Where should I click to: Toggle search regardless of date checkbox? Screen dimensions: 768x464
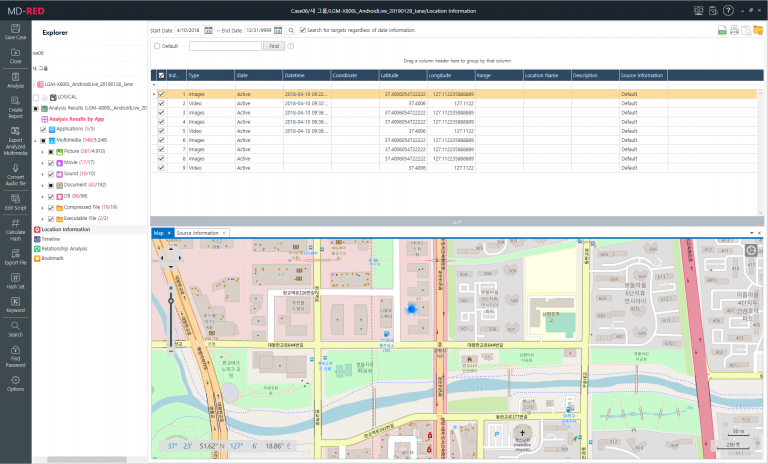click(x=303, y=30)
